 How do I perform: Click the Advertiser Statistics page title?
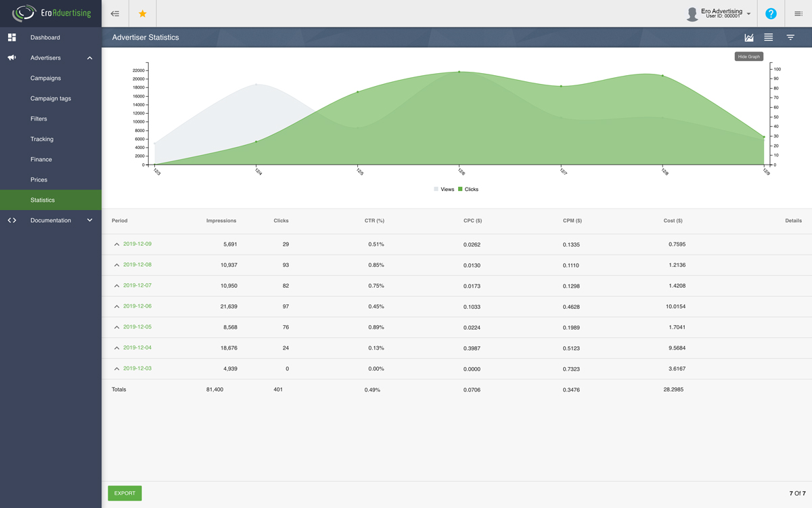pos(145,37)
